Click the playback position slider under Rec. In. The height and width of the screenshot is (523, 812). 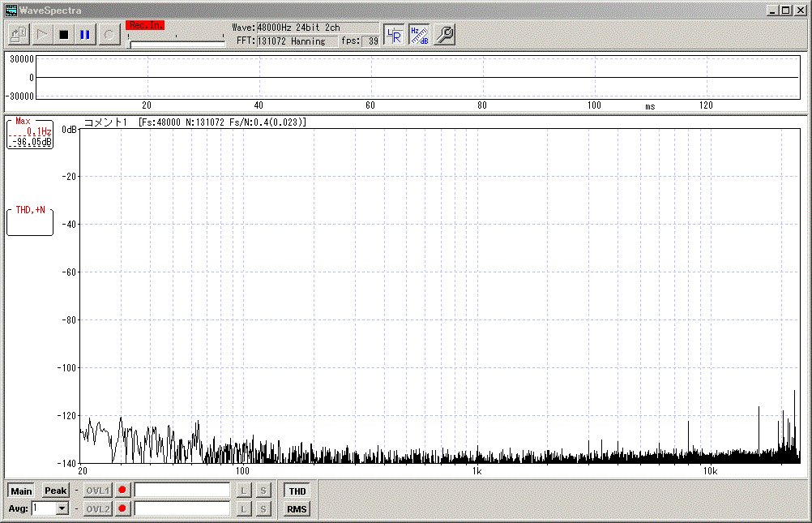point(176,44)
